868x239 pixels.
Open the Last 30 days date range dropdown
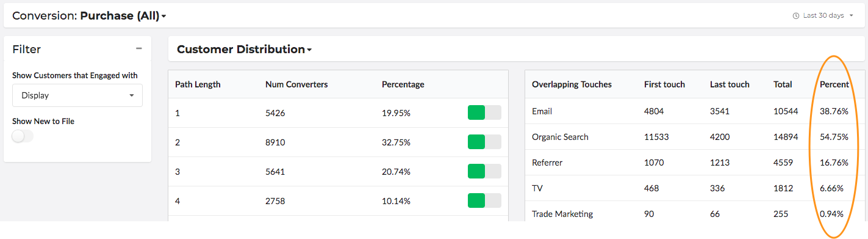(823, 16)
